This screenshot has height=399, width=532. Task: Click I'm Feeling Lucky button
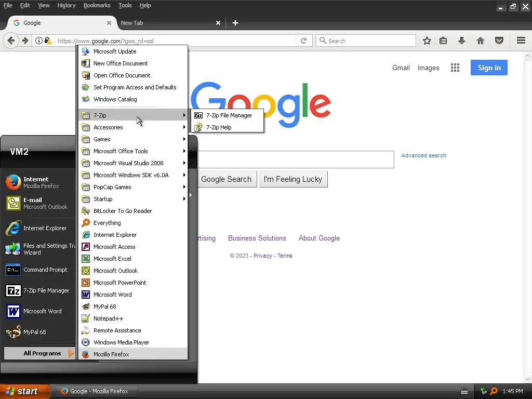pos(293,179)
